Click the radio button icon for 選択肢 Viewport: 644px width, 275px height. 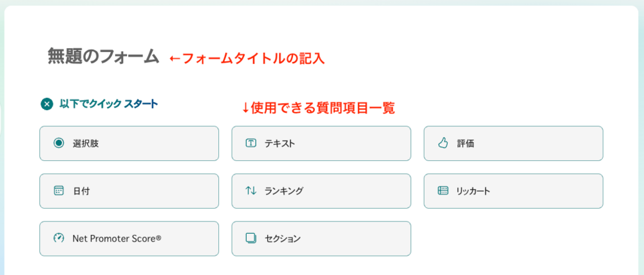click(59, 143)
